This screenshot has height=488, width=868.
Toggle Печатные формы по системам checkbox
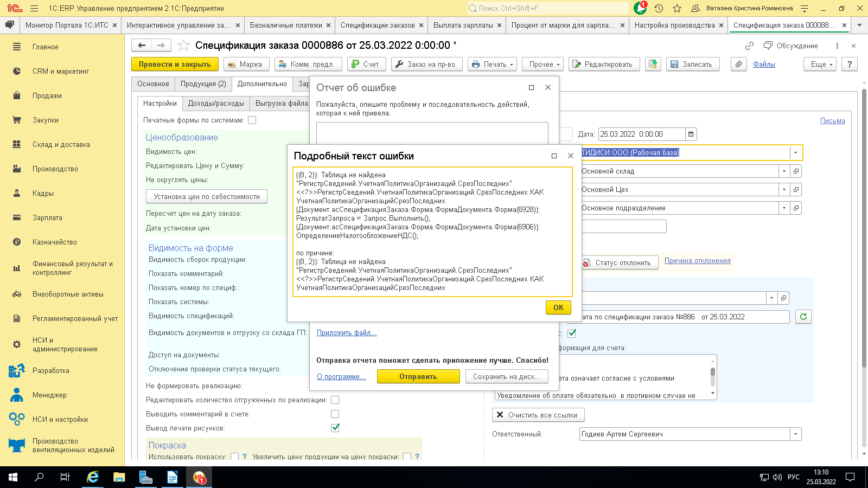tap(252, 120)
